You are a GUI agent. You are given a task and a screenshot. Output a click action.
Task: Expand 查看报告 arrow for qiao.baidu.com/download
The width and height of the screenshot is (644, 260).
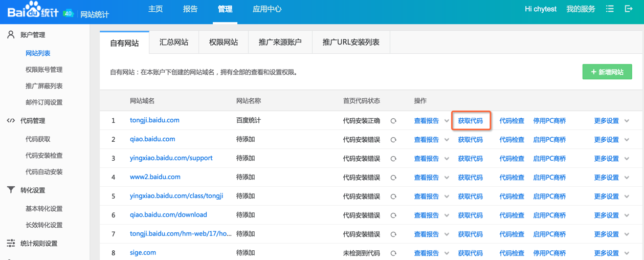[x=447, y=215]
